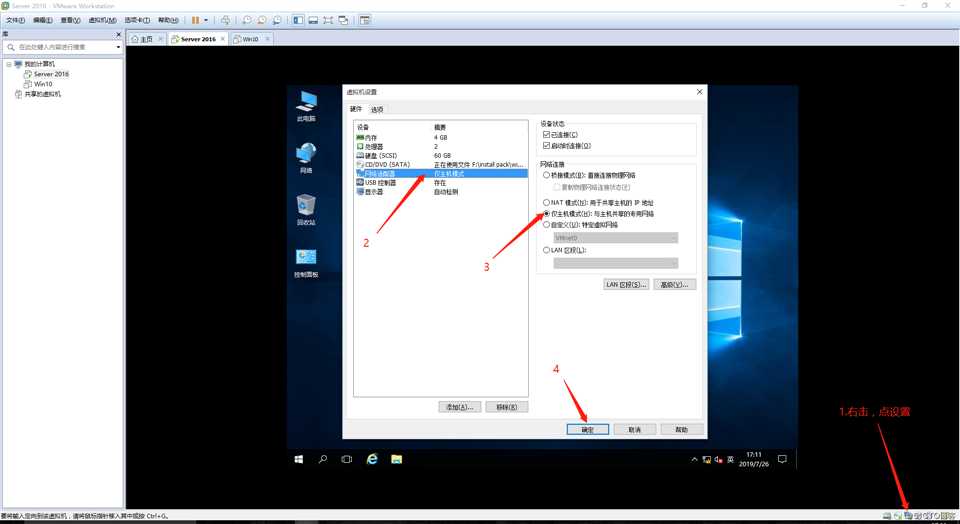Click the Unity mode toolbar icon
Image resolution: width=960 pixels, height=524 pixels.
(343, 20)
